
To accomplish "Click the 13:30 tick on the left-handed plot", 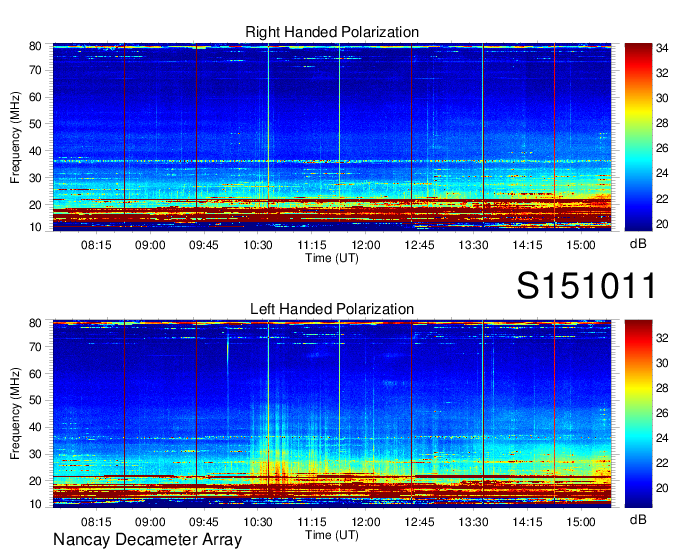I will point(473,522).
